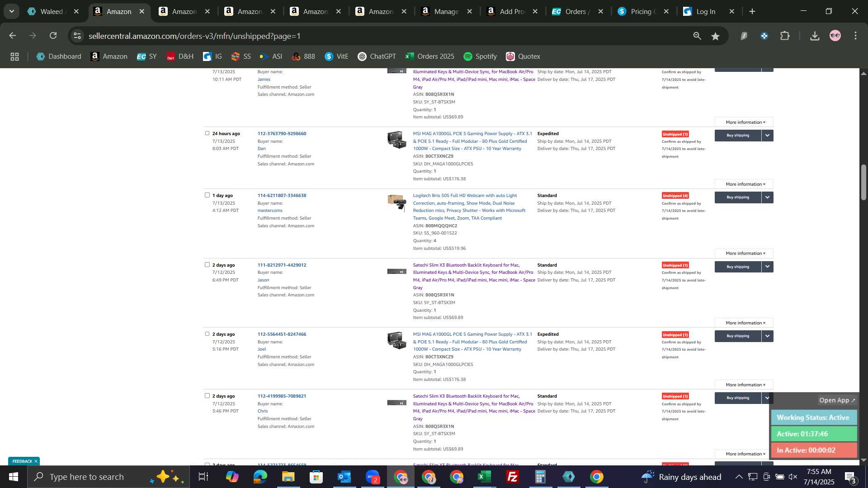Open the Windows notification center
Screen dimensions: 868x488
point(850,477)
